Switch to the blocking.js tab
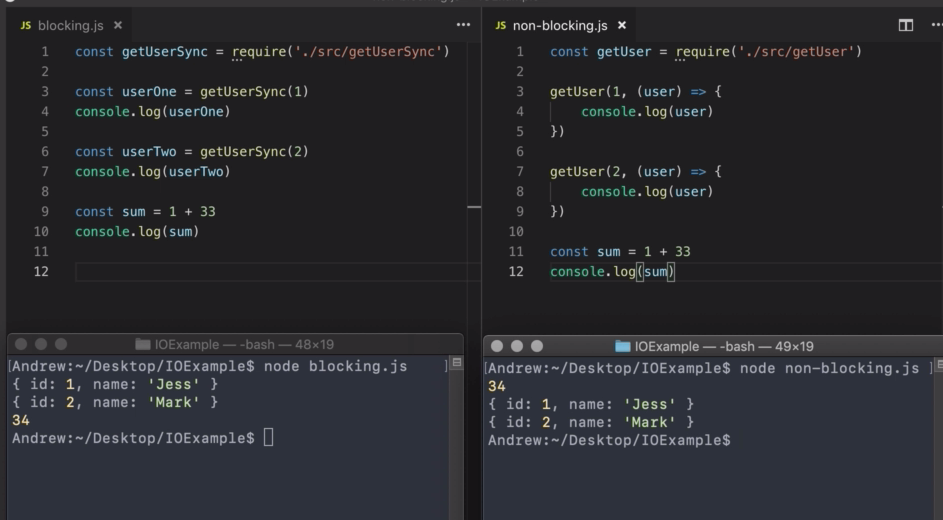 (x=70, y=25)
